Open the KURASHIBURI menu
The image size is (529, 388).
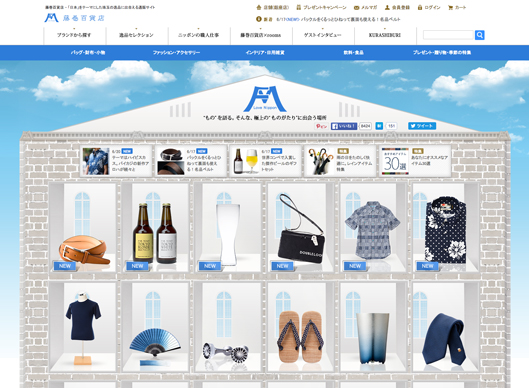(x=385, y=35)
